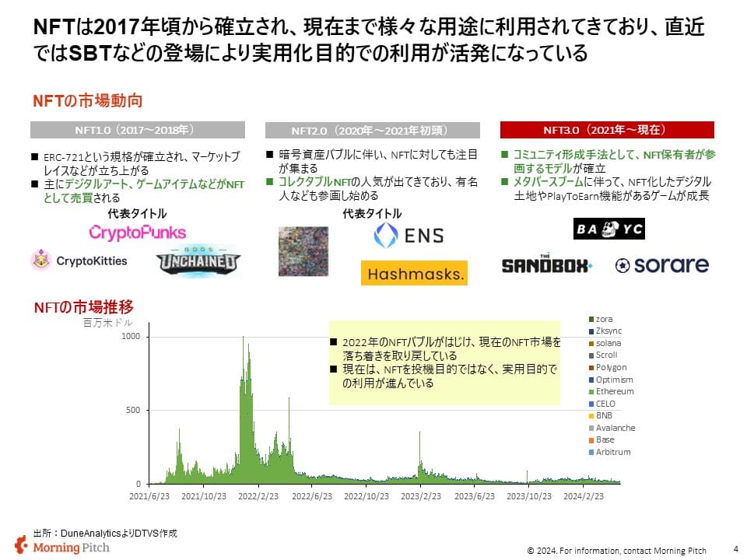Screen dimensions: 747x560
Task: Click the 2022/10/23 x-axis date
Action: point(366,496)
